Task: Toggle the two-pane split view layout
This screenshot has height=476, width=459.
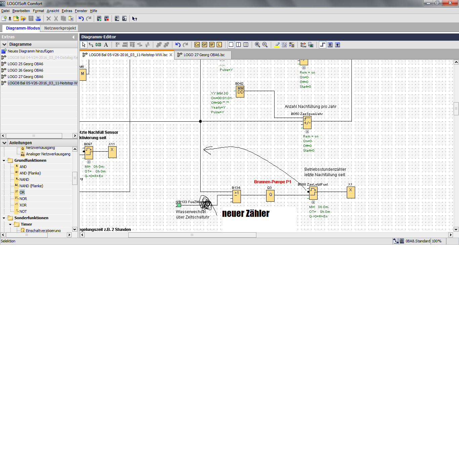Action: [238, 45]
